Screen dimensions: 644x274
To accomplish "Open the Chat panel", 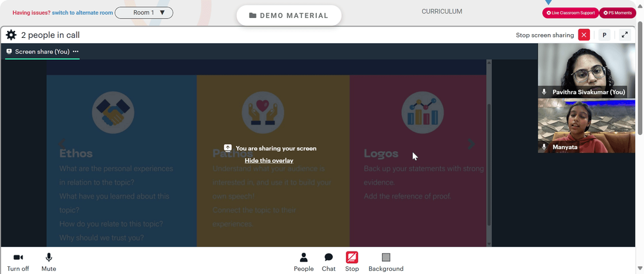I will (328, 262).
